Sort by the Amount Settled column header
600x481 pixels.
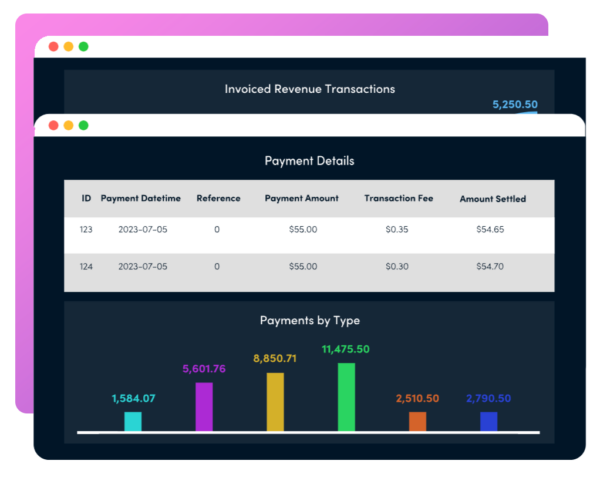tap(492, 199)
